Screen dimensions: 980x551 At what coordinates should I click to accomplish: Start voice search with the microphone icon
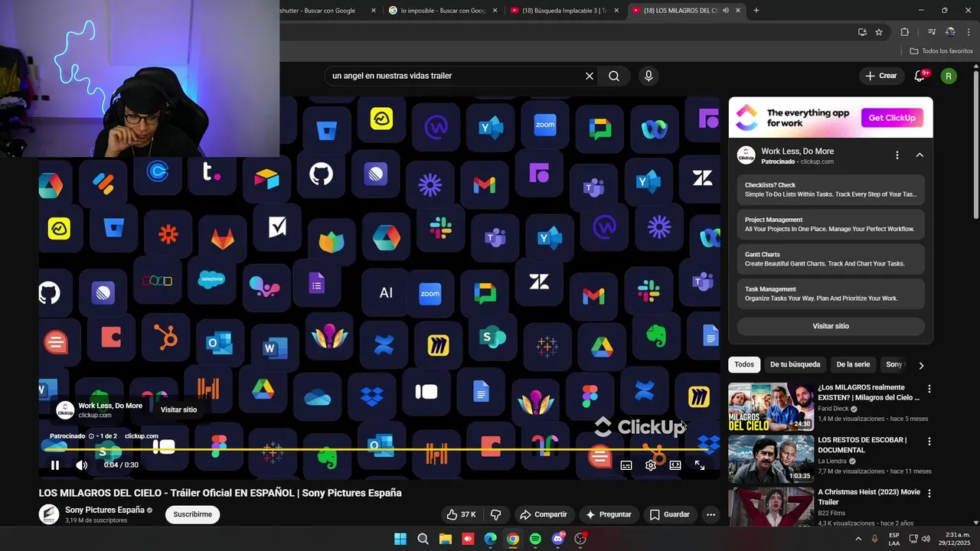click(648, 76)
